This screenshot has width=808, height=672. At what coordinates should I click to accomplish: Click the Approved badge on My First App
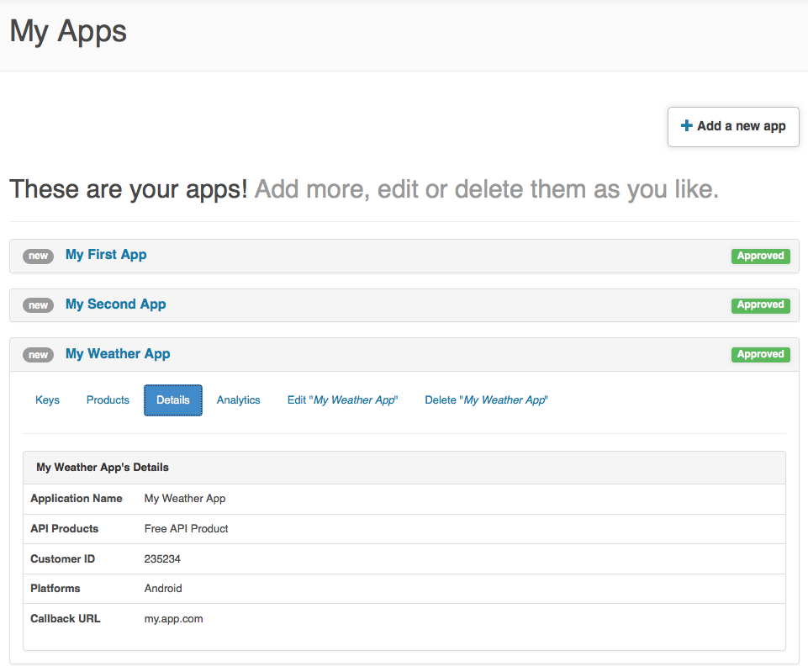click(x=760, y=256)
